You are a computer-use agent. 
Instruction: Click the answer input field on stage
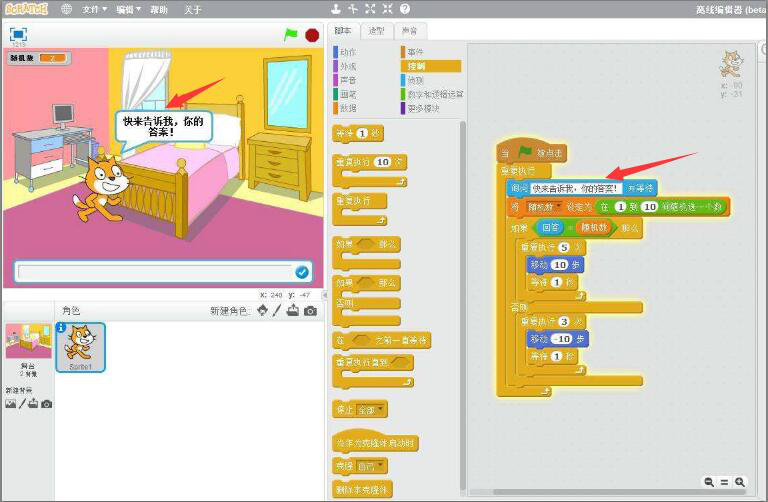click(156, 272)
